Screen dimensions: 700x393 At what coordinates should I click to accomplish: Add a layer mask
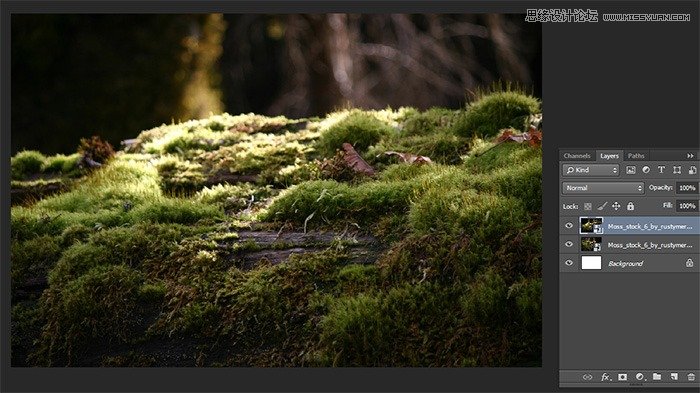(622, 377)
